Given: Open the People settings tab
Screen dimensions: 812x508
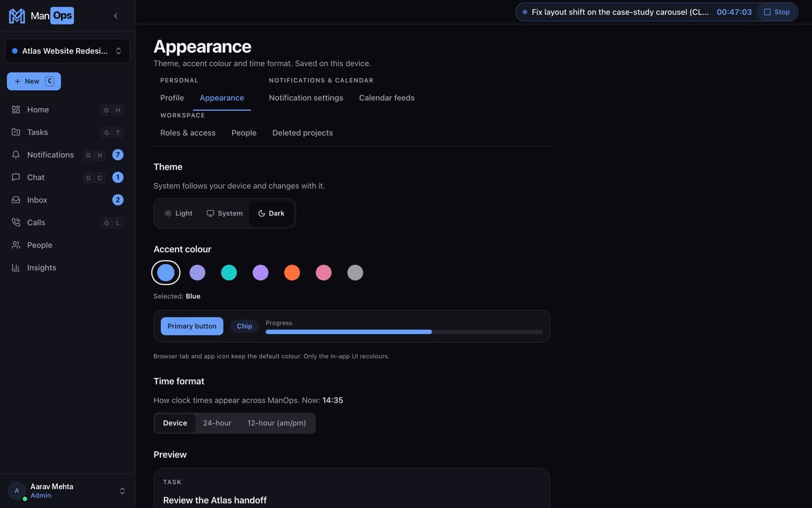Looking at the screenshot, I should click(244, 133).
